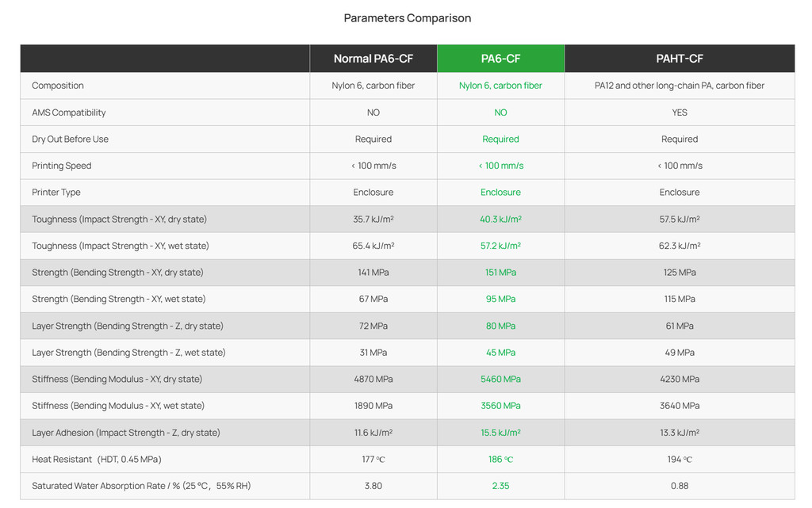Click the 40.3 kJ/m² toughness value

tap(500, 220)
